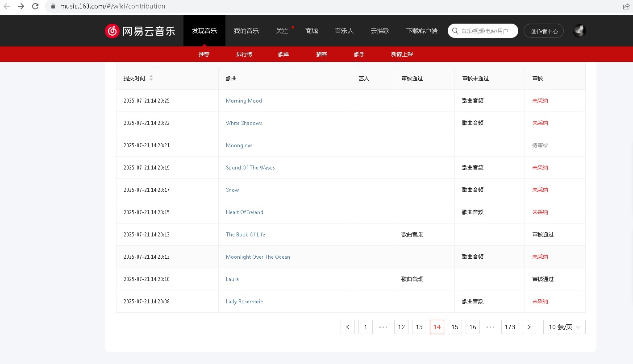Open the user avatar profile menu

[579, 31]
